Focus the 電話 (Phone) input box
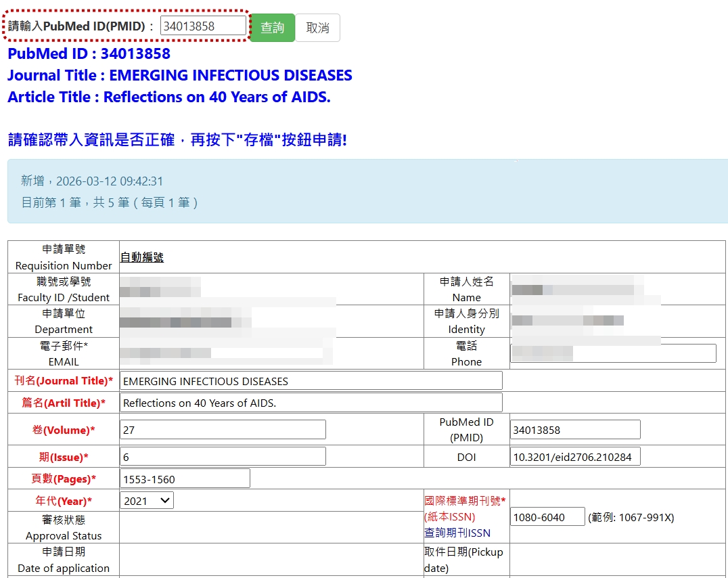This screenshot has width=728, height=578. click(x=612, y=353)
